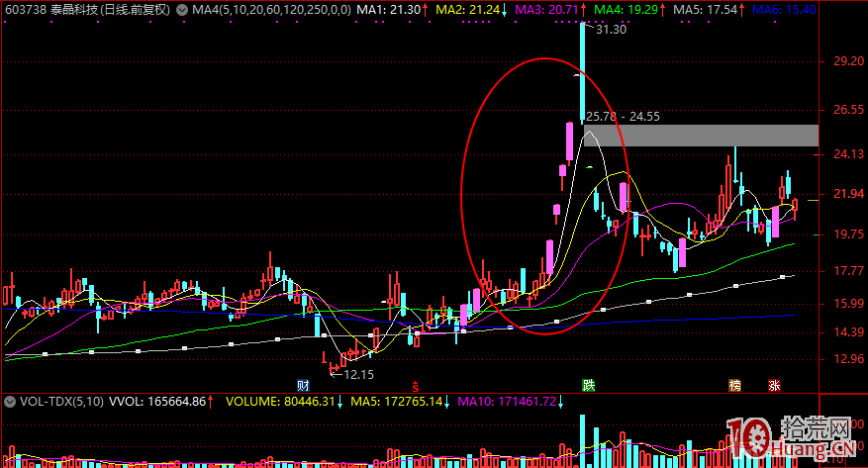Click the 15.99 price axis label
The width and height of the screenshot is (868, 468).
848,303
